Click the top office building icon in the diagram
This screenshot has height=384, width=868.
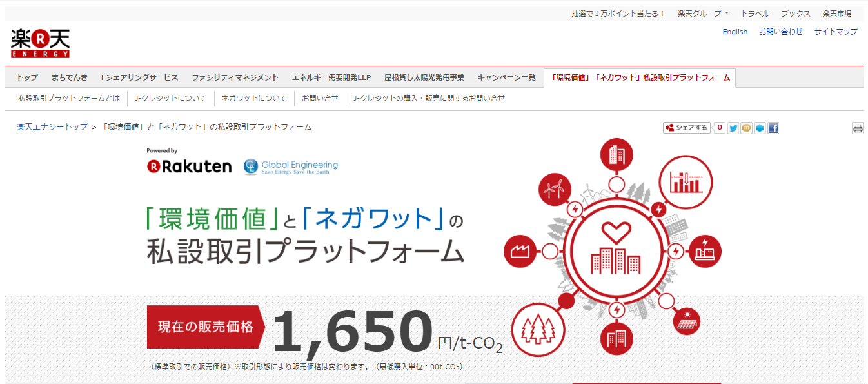(616, 156)
